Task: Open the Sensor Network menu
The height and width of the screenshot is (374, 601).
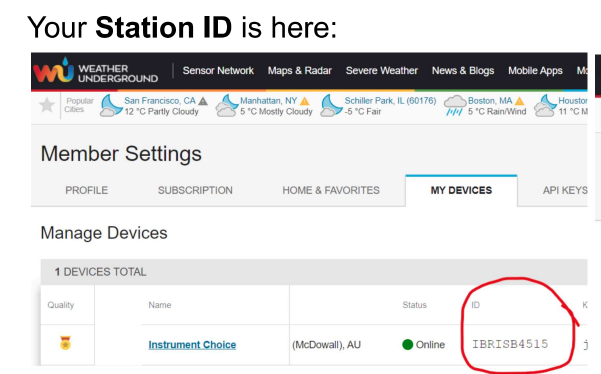Action: tap(218, 71)
